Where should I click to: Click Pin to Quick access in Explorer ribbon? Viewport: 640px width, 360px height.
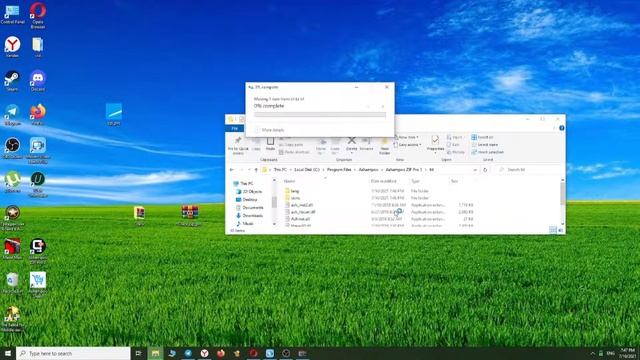[238, 145]
